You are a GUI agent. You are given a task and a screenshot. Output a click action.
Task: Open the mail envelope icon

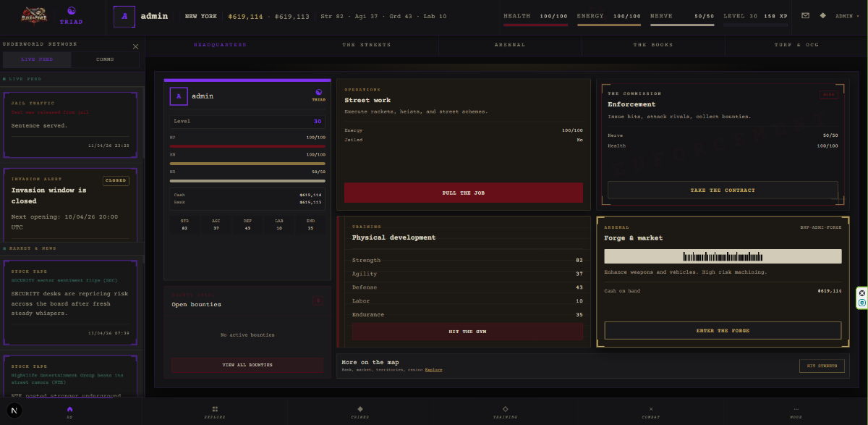click(x=805, y=15)
